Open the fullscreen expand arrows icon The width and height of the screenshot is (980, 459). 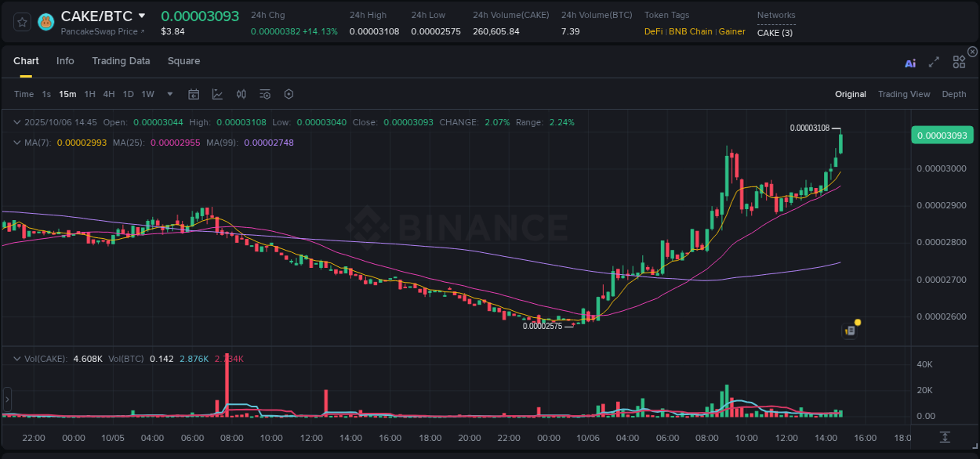(x=934, y=63)
